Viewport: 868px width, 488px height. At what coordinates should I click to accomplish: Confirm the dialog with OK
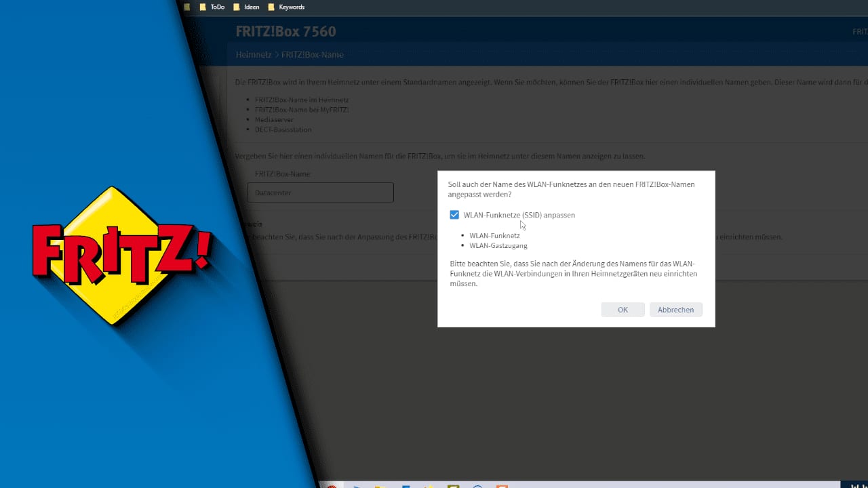click(623, 310)
